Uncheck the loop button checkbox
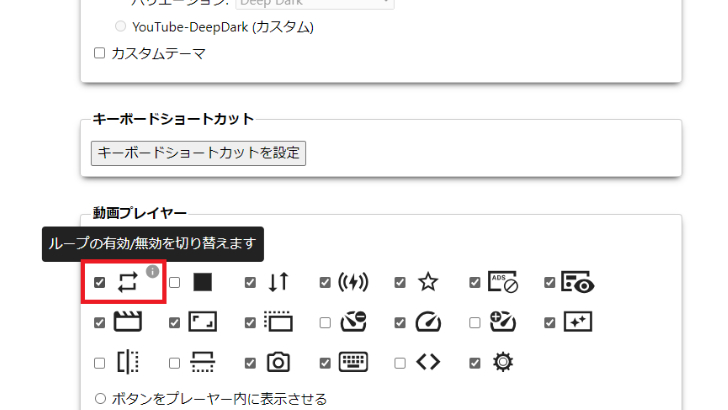728x410 pixels. click(x=99, y=282)
